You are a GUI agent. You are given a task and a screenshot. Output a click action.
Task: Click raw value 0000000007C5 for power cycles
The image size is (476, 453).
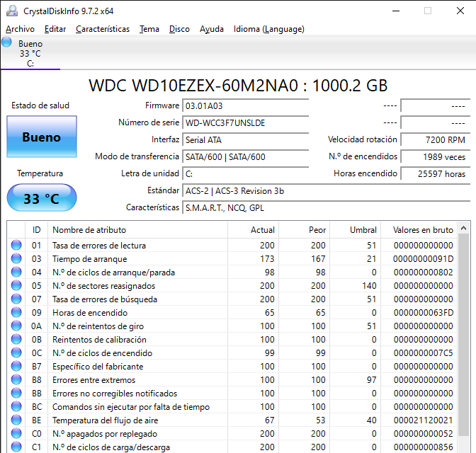click(x=423, y=353)
